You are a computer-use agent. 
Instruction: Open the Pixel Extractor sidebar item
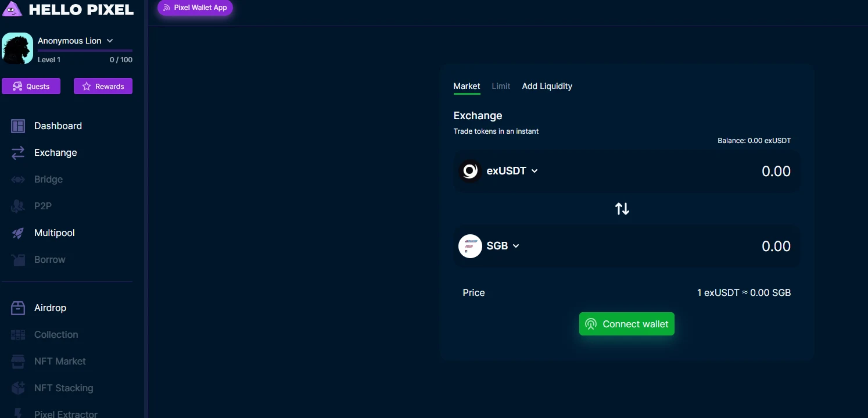66,414
